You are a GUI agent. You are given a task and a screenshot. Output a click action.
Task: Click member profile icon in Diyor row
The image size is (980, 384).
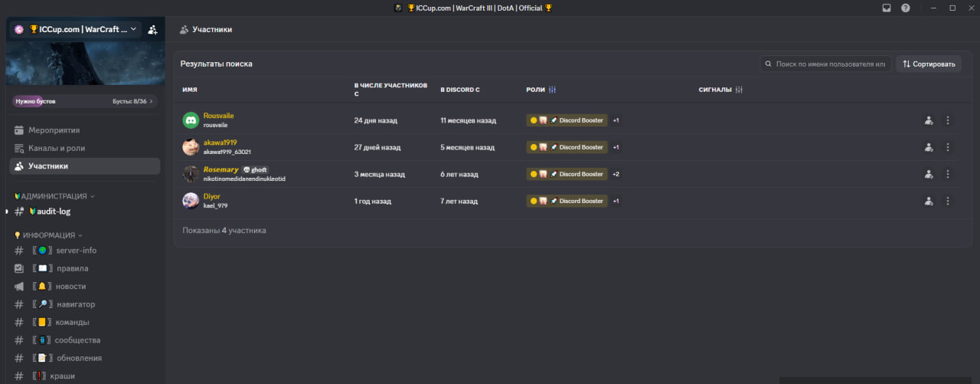point(929,201)
